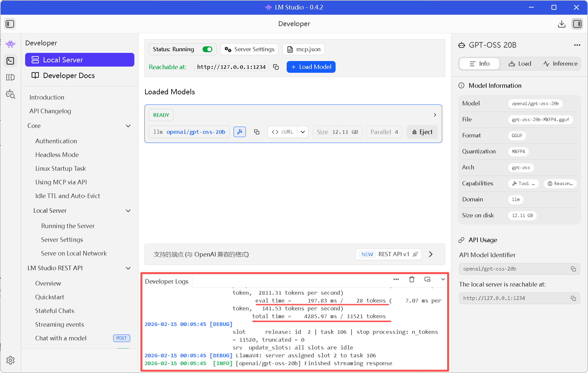588x373 pixels.
Task: Copy the server address next to Reachable at
Action: 276,67
